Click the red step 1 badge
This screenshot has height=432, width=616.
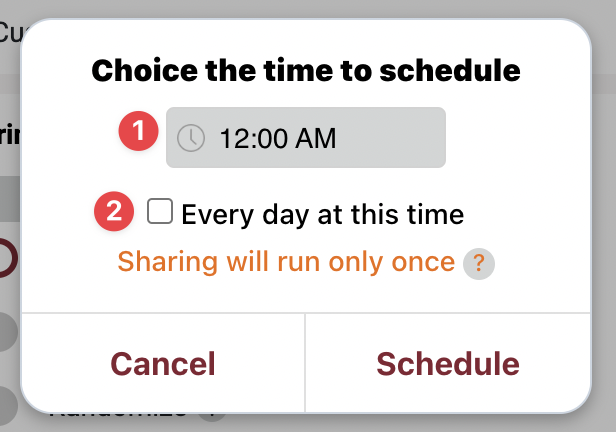point(139,131)
